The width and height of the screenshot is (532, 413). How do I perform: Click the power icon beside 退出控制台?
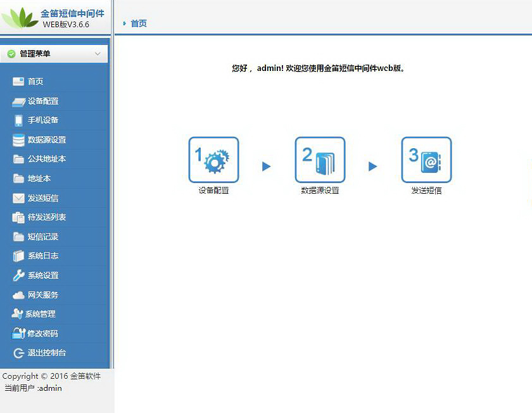(18, 353)
